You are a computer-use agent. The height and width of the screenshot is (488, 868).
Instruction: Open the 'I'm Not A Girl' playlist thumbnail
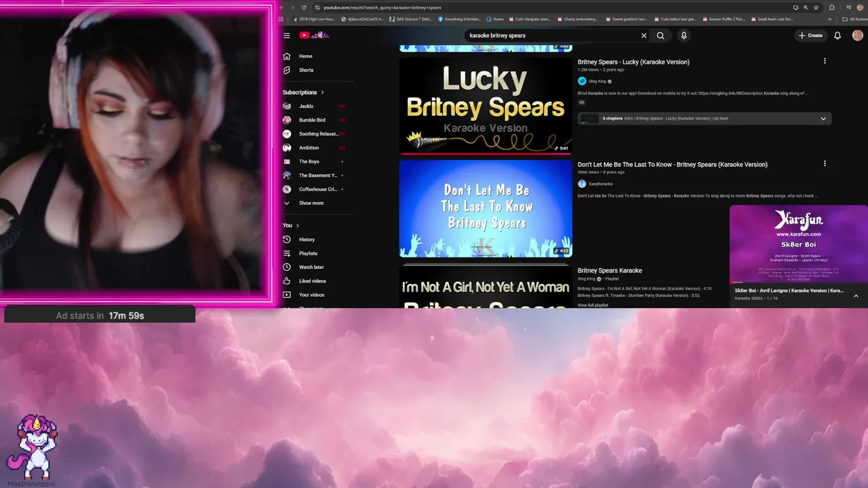[x=486, y=288]
